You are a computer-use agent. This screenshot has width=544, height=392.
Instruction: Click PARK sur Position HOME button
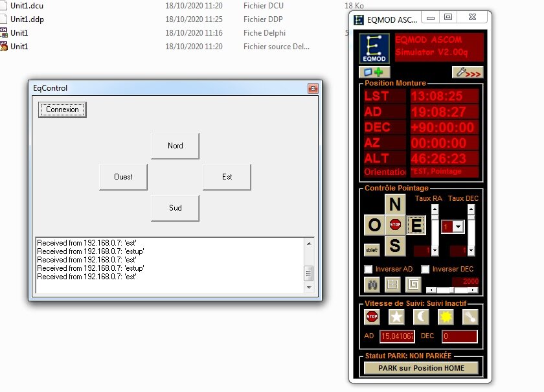click(421, 368)
